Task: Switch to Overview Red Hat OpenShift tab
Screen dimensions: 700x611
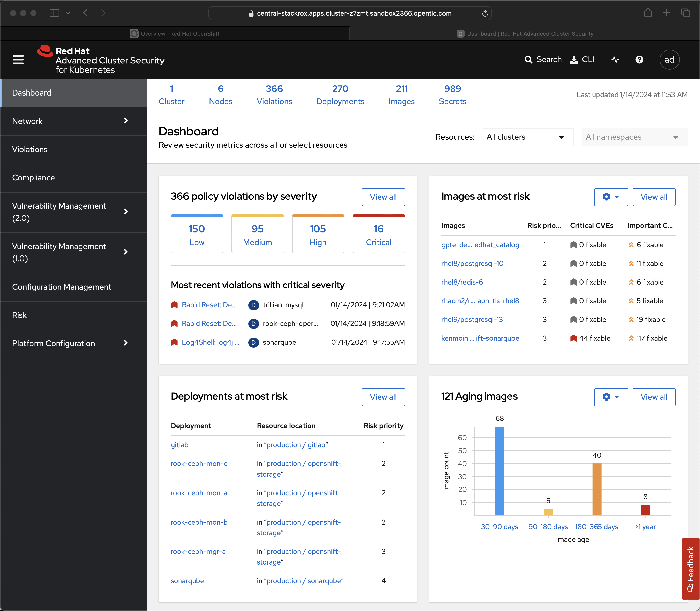Action: (175, 33)
